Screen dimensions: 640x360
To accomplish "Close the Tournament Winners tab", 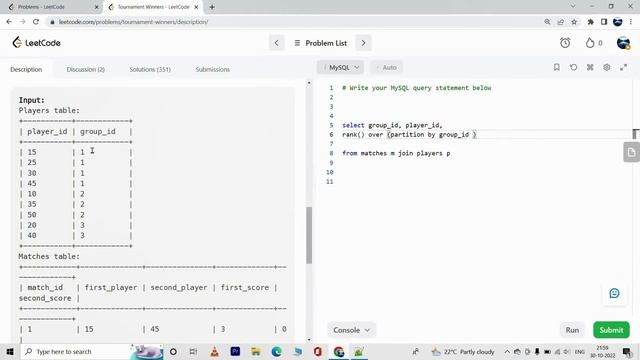I will [x=196, y=7].
